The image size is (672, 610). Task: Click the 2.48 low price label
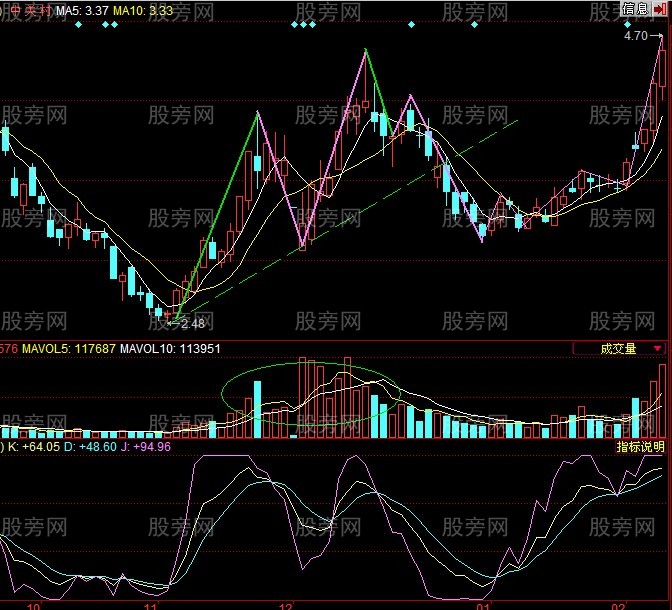click(192, 324)
